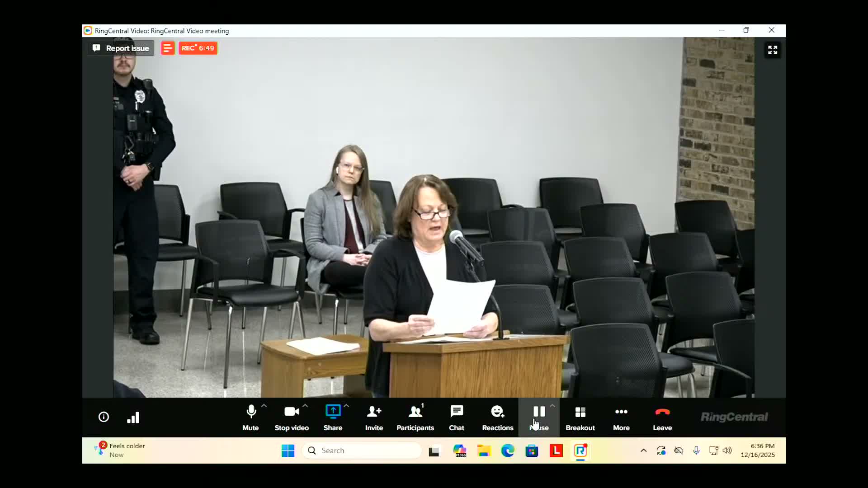Open the More options menu
This screenshot has height=488, width=868.
621,417
